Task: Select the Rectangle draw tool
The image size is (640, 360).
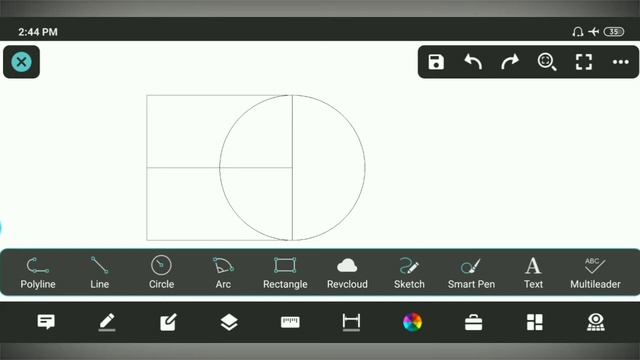Action: (285, 273)
